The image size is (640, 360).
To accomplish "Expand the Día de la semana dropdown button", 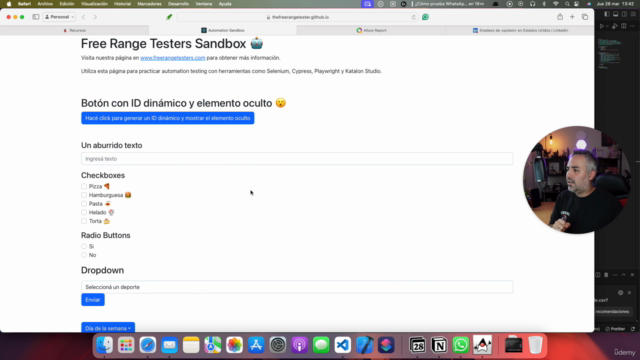I will pos(108,328).
